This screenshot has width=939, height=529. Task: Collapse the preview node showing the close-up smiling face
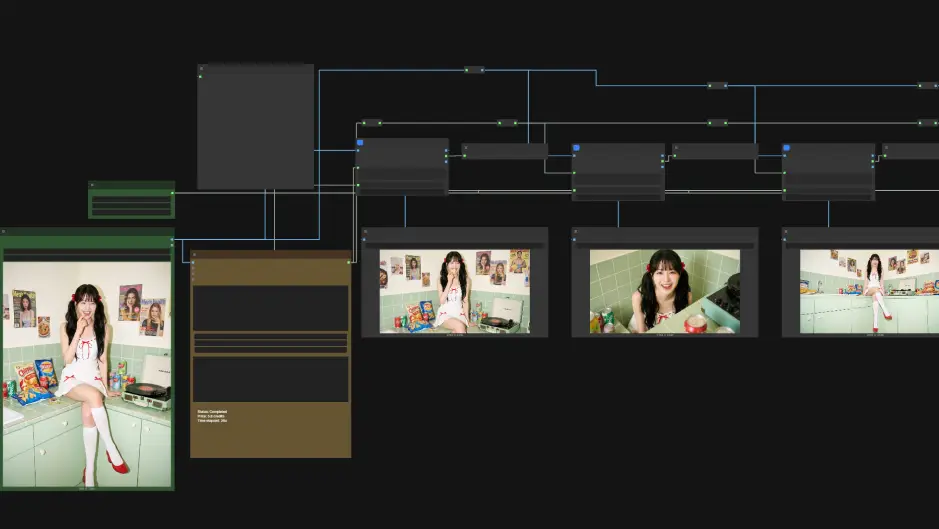pyautogui.click(x=575, y=232)
